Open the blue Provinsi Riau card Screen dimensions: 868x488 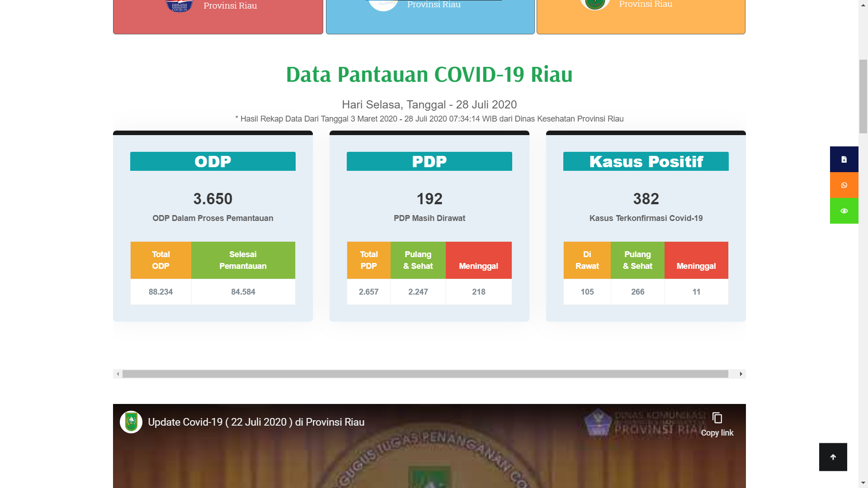click(430, 17)
